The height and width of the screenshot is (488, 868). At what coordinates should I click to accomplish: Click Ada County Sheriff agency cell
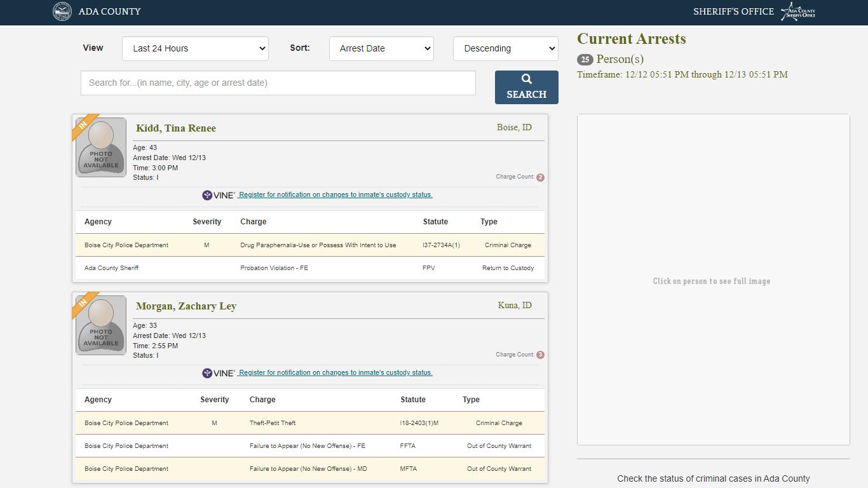[111, 268]
